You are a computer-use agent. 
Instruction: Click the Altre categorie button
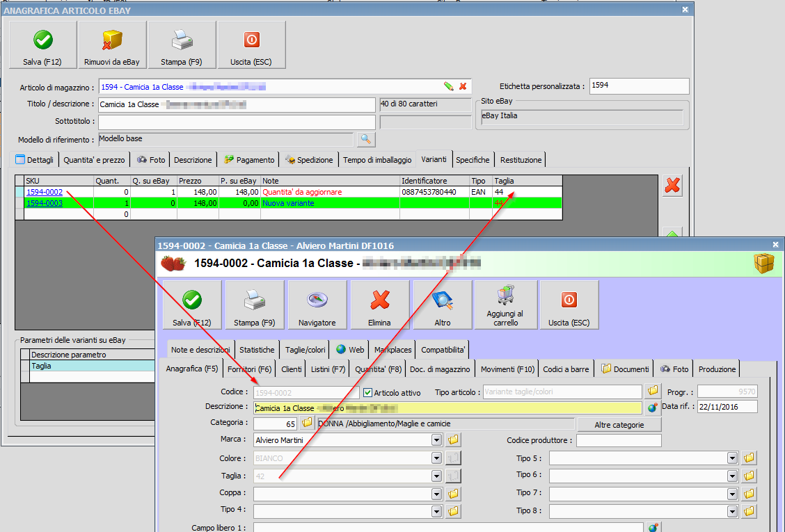619,425
